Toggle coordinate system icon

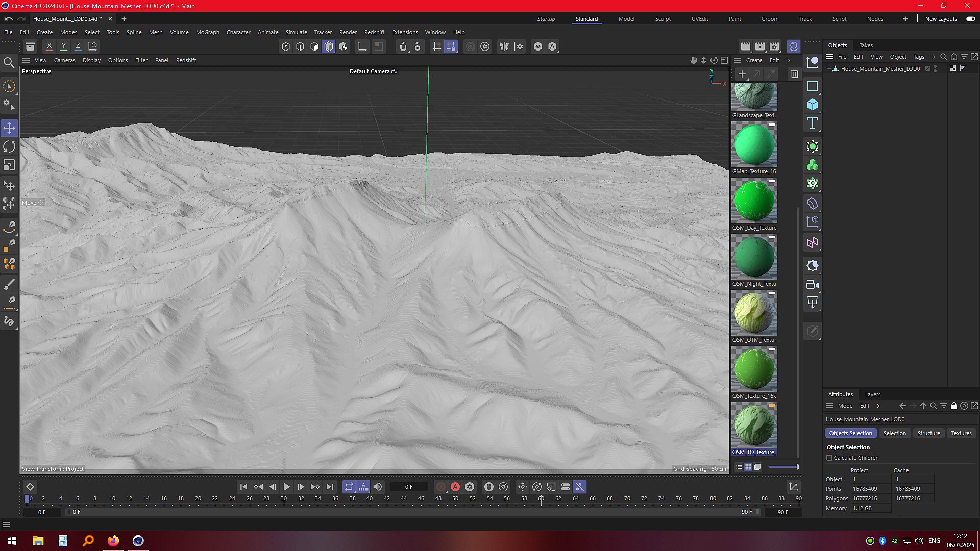[93, 46]
